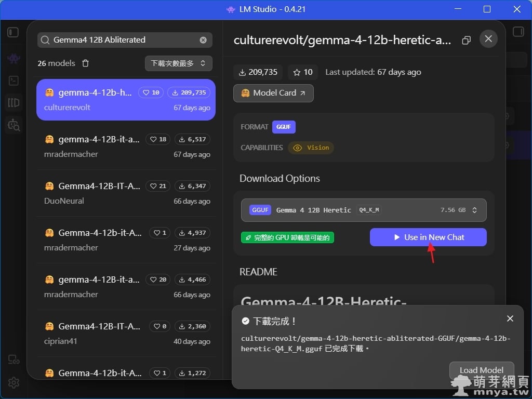Viewport: 532px width, 399px height.
Task: Open the Discover model search sidebar icon
Action: 14,125
